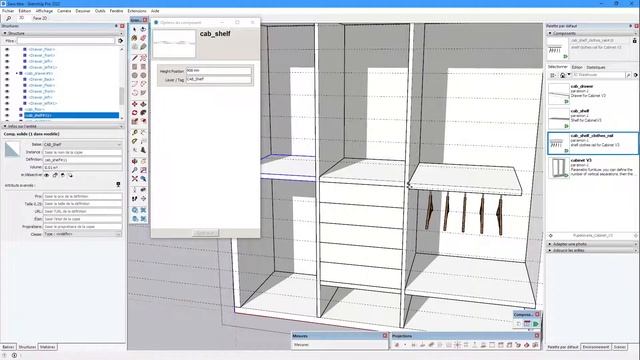Select cabinet V3 component in list
640x360 pixels.
[x=593, y=167]
